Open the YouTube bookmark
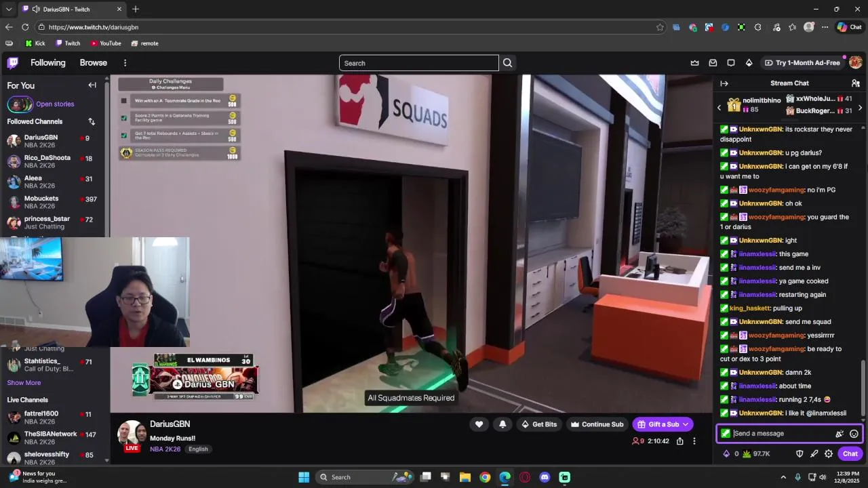Screen dimensions: 868x488 pyautogui.click(x=106, y=43)
